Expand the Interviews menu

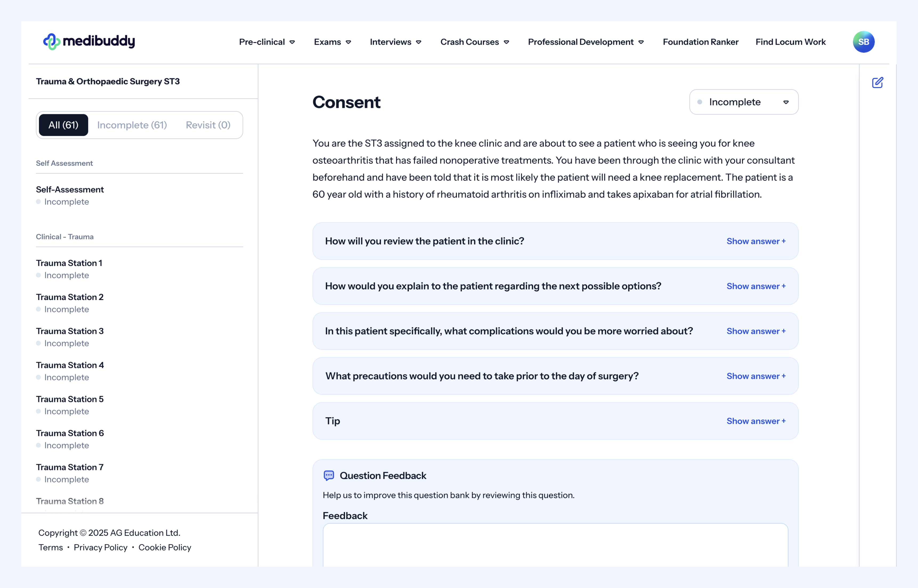[395, 42]
